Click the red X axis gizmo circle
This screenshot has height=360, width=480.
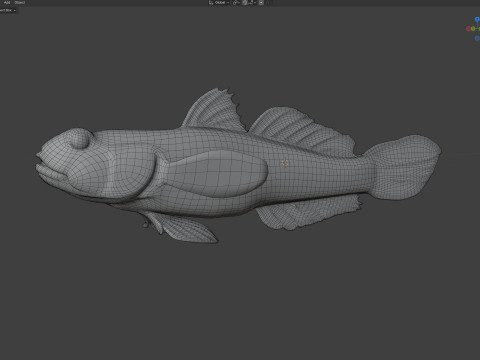point(468,29)
